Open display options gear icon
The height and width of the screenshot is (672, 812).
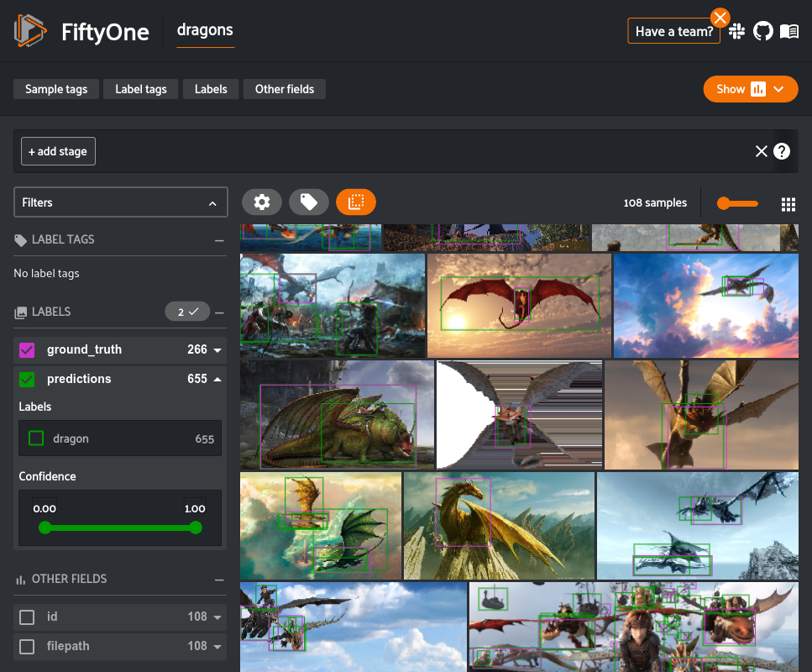coord(262,202)
